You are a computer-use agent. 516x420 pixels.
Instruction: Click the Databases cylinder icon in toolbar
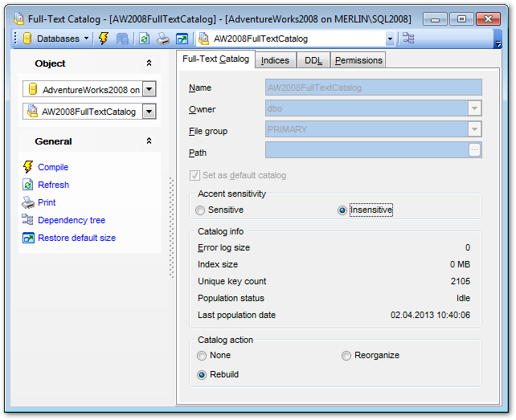click(27, 39)
